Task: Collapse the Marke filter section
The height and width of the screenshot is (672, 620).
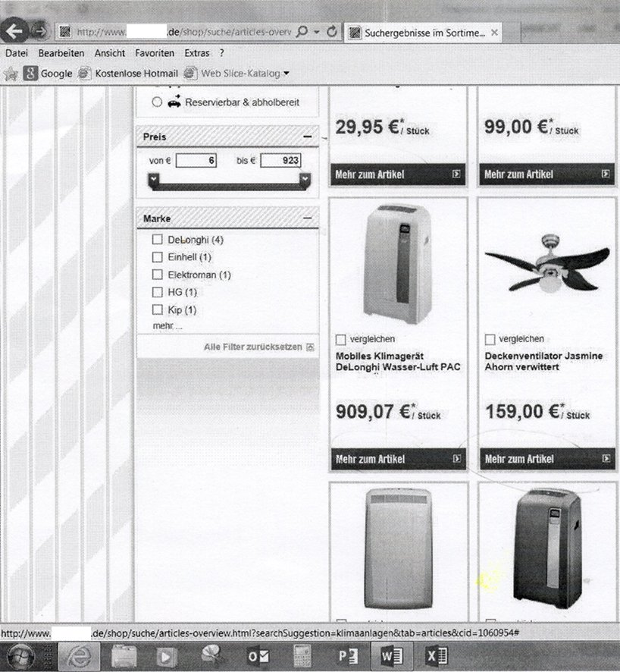Action: [308, 218]
